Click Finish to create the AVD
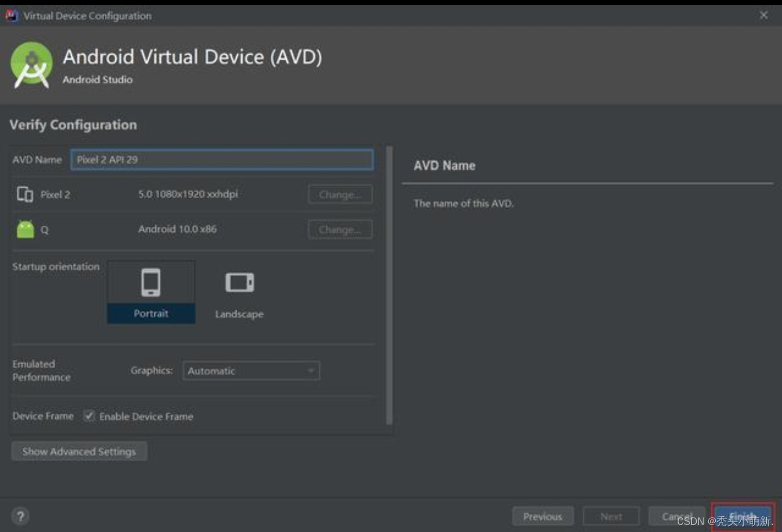The width and height of the screenshot is (782, 532). (x=742, y=516)
